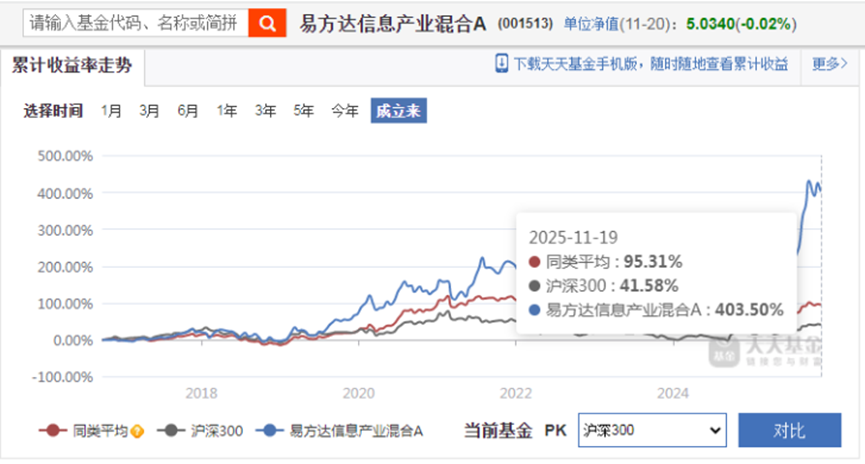
Task: Click the 2022 x-axis label
Action: coord(516,393)
